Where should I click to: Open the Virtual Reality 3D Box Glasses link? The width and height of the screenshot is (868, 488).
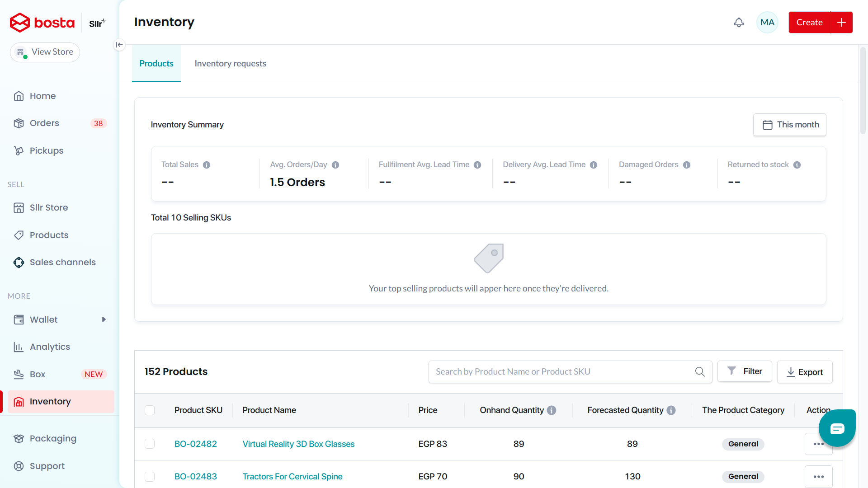click(x=298, y=444)
